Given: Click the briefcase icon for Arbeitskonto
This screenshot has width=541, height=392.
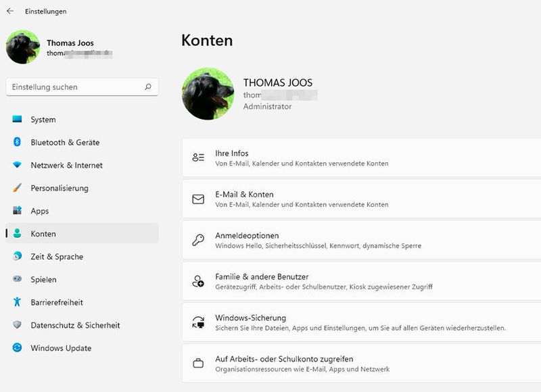Looking at the screenshot, I should [x=198, y=363].
